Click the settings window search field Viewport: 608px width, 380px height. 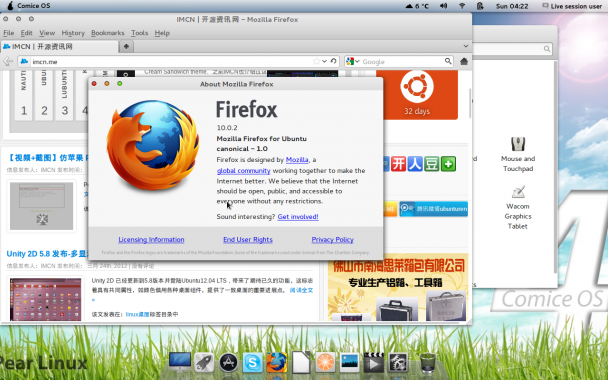coord(512,48)
